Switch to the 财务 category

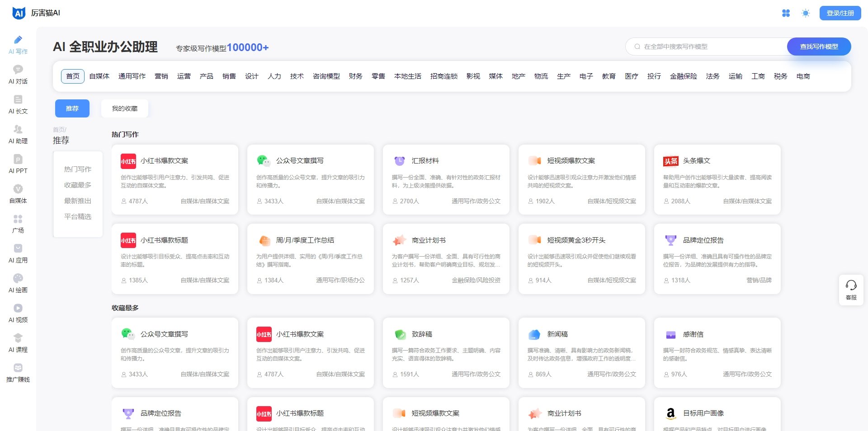click(356, 76)
